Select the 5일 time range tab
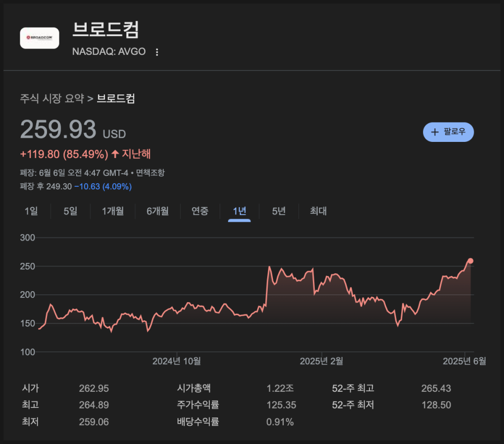 click(x=70, y=211)
